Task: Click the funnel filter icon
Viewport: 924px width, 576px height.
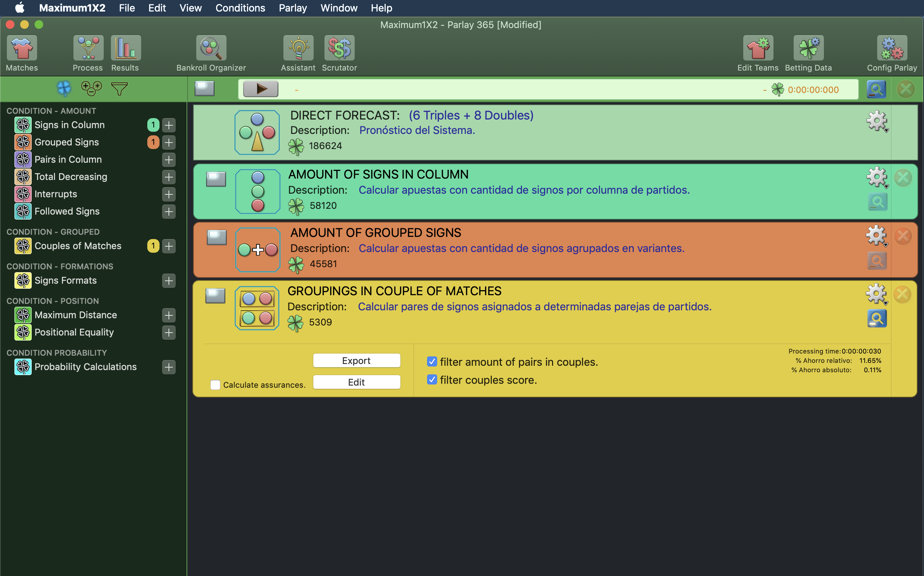Action: (119, 89)
